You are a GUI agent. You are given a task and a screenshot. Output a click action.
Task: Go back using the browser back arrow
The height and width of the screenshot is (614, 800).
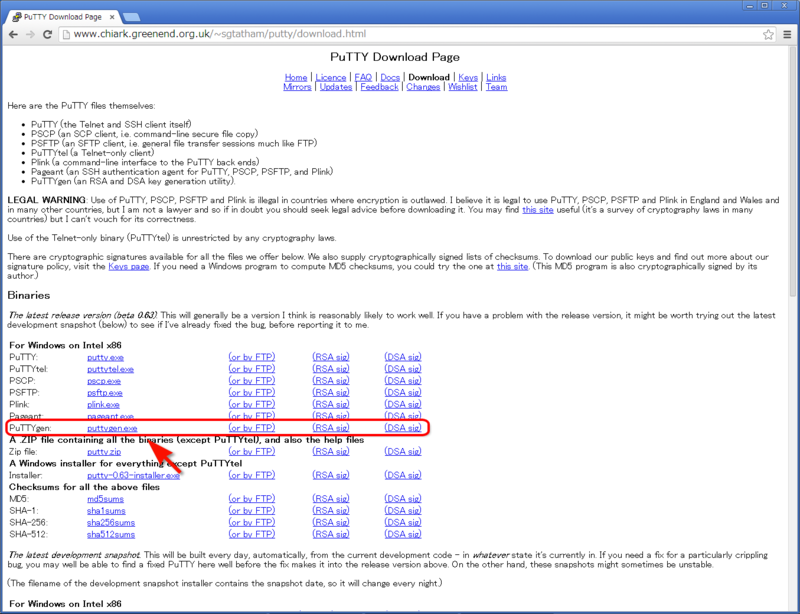point(13,34)
